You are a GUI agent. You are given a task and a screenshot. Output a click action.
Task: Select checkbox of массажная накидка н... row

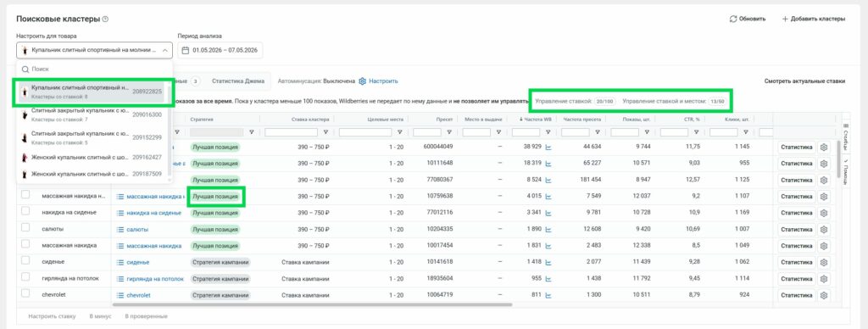coord(25,195)
